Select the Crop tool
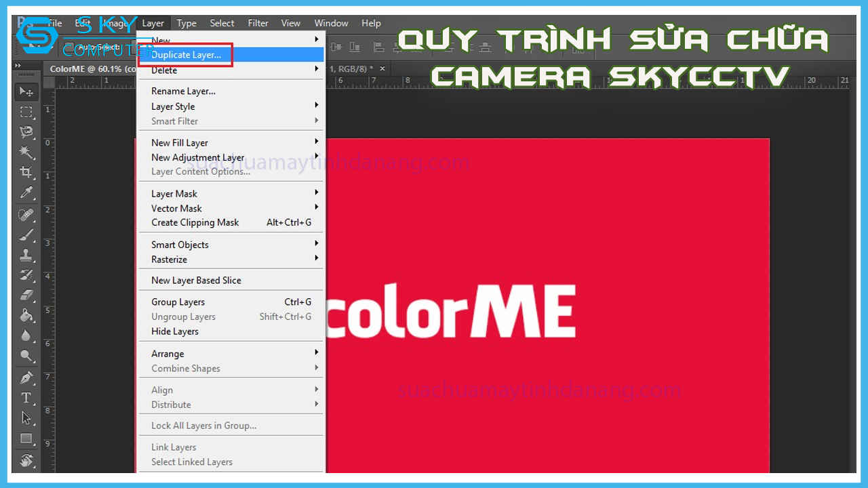Image resolution: width=868 pixels, height=488 pixels. tap(26, 172)
